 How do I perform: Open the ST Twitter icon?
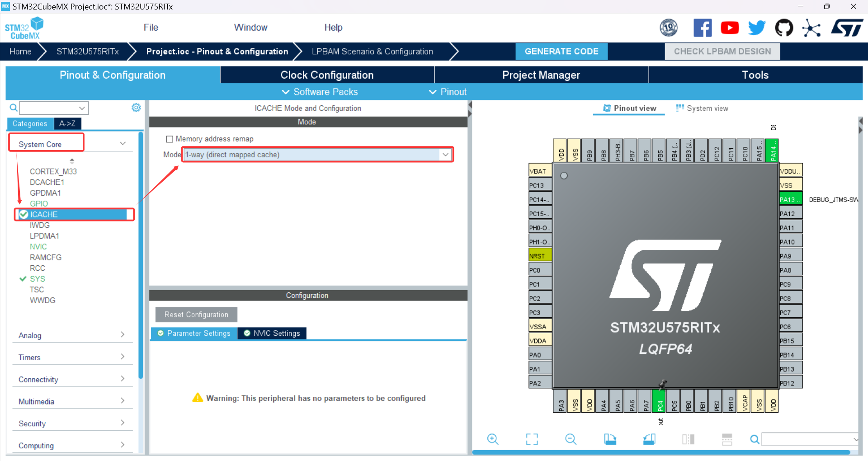click(x=757, y=28)
